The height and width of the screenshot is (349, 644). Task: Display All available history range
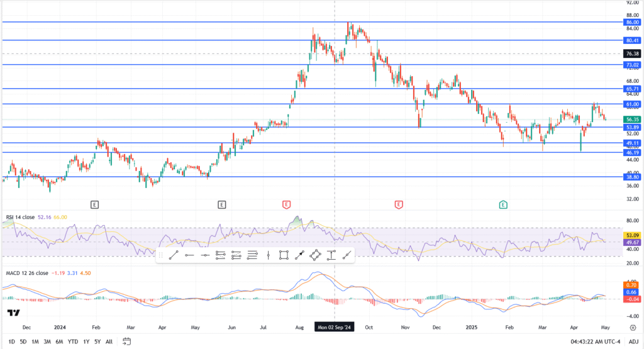coord(109,341)
